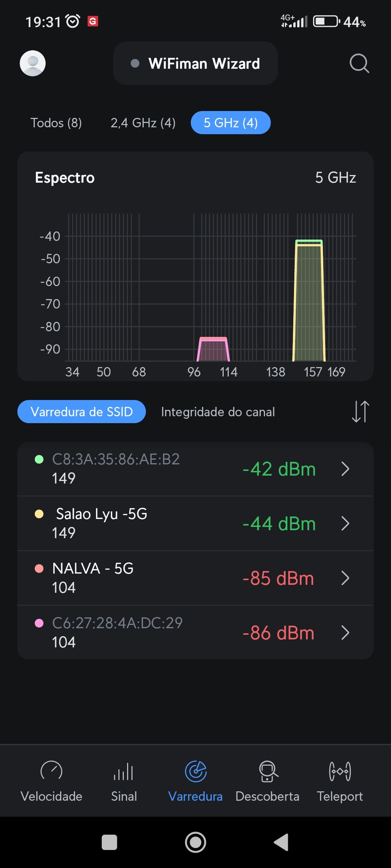Tap the sort order arrows icon
This screenshot has width=391, height=868.
click(360, 412)
